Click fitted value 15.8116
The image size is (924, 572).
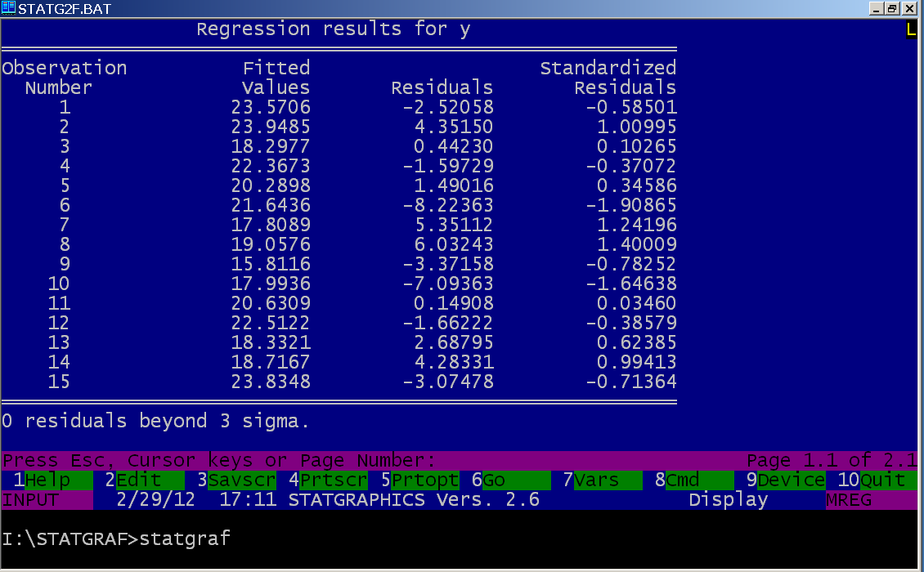pos(271,264)
